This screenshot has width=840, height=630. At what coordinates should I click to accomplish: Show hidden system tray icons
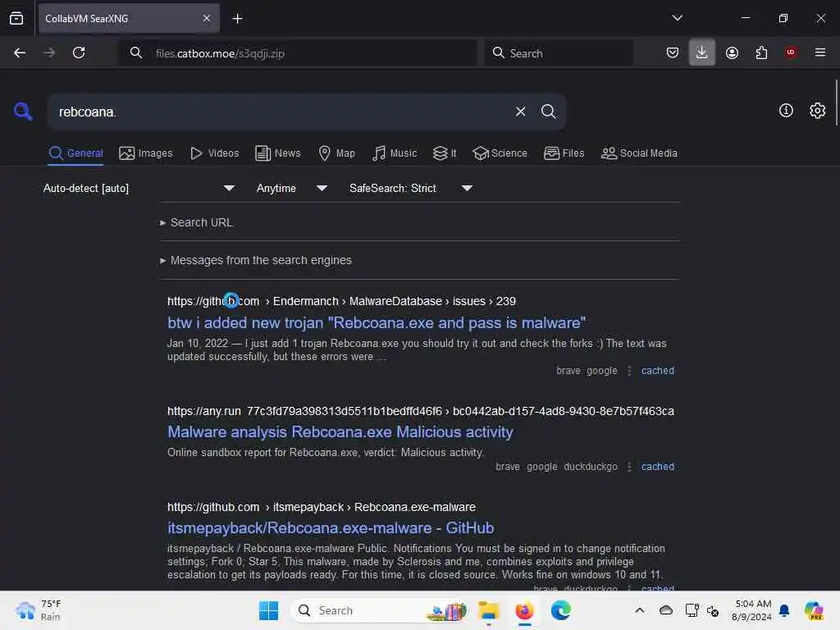tap(639, 610)
